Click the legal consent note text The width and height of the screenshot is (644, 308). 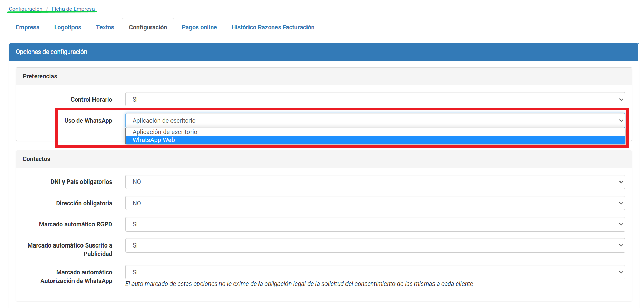[299, 284]
